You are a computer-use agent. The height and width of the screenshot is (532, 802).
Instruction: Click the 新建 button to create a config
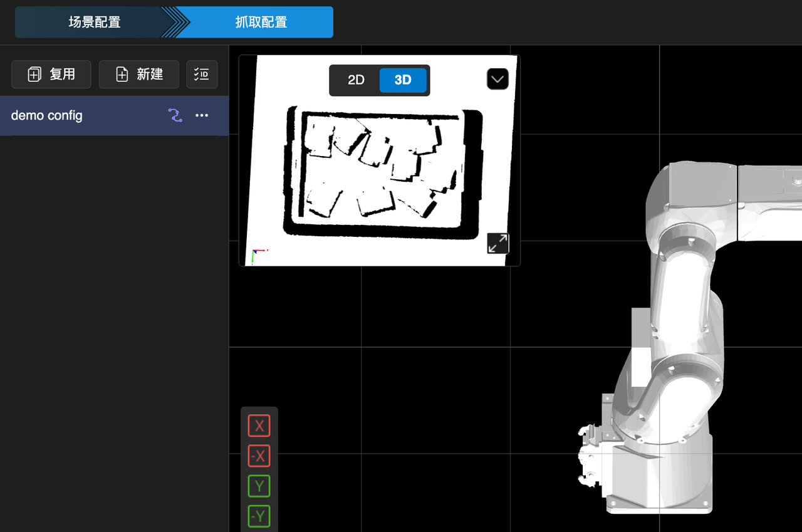(139, 75)
